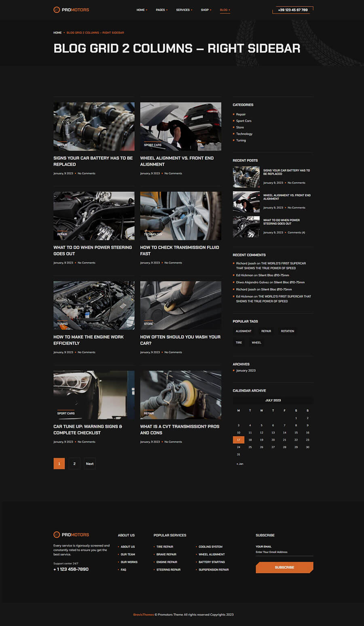Select the Sport Cars category link

click(x=243, y=121)
